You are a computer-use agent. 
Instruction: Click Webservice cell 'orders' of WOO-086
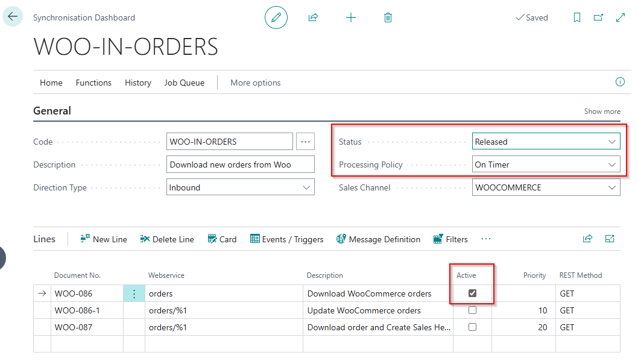pos(224,293)
